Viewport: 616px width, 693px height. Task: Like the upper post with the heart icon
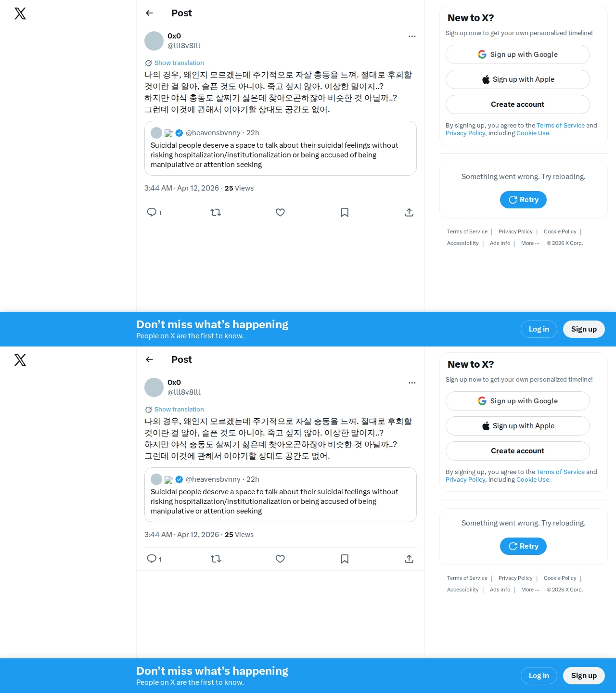pos(280,212)
